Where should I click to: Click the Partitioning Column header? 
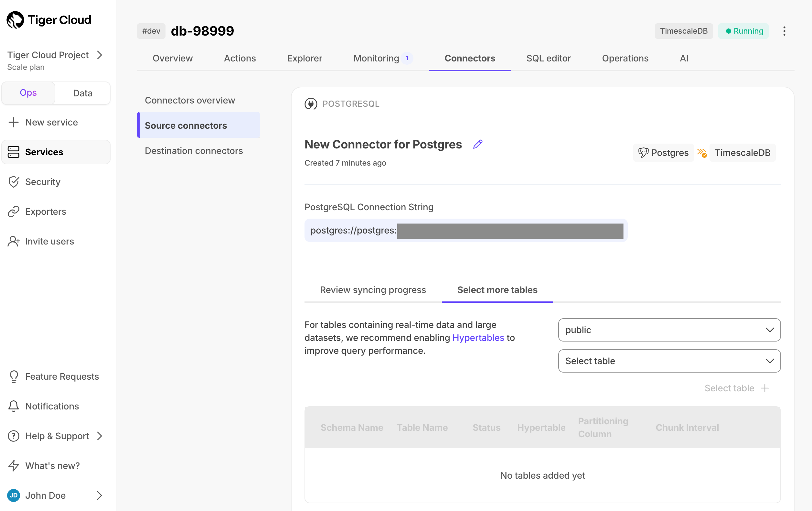pyautogui.click(x=603, y=428)
